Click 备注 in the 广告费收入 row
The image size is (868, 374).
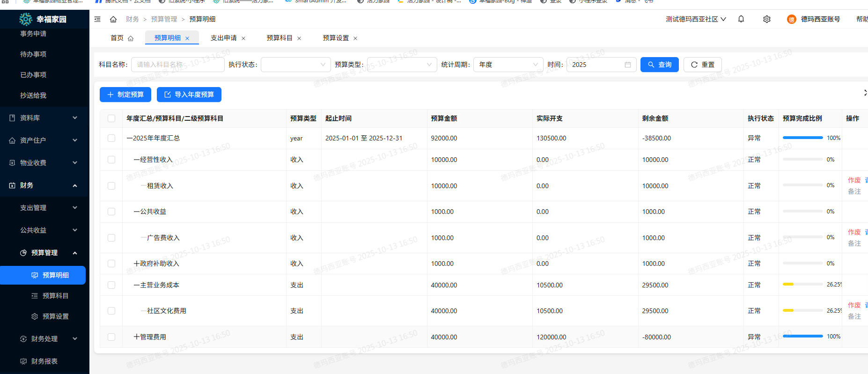854,243
